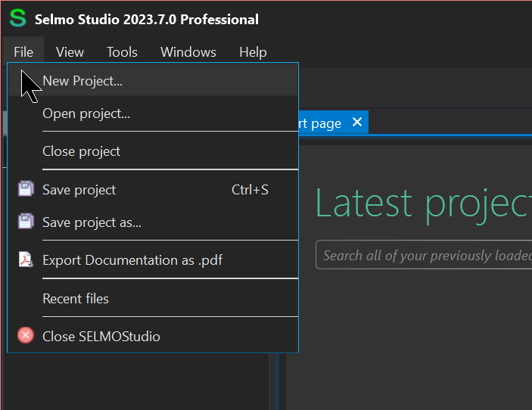Click the Selmo Studio green S logo
Image resolution: width=532 pixels, height=410 pixels.
coord(17,18)
